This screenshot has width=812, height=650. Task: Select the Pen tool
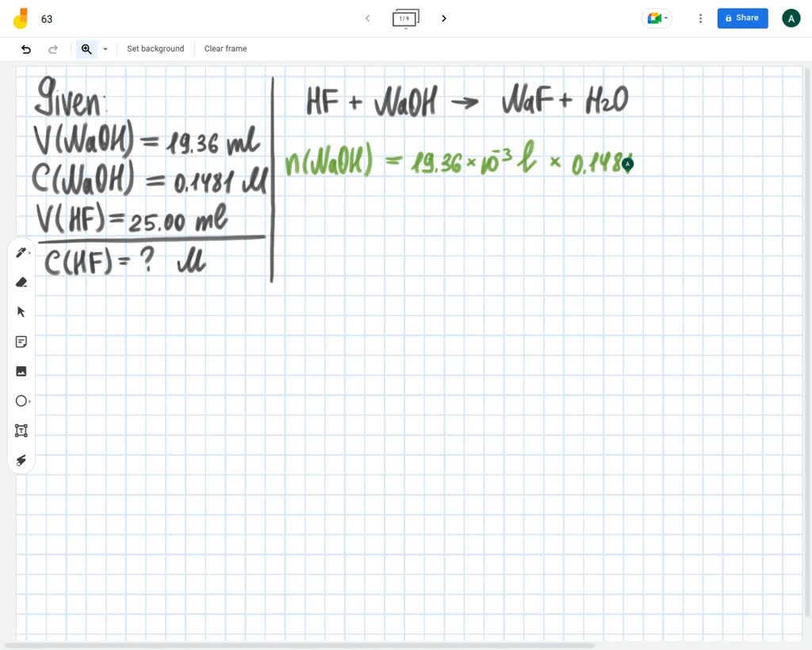[21, 252]
